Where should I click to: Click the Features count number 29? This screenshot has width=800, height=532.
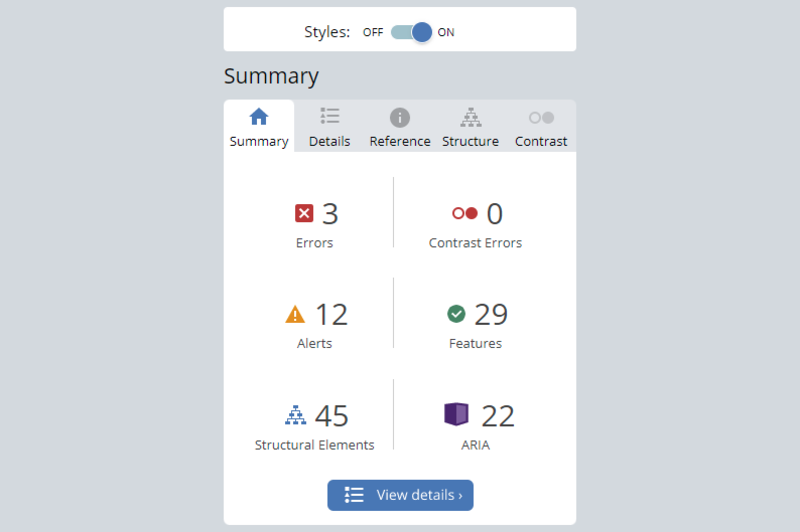[491, 314]
